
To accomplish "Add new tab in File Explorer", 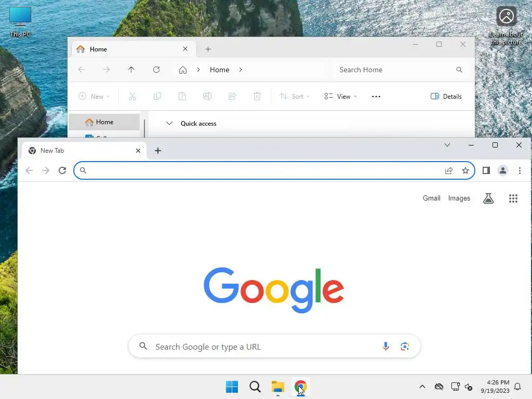I will point(208,49).
